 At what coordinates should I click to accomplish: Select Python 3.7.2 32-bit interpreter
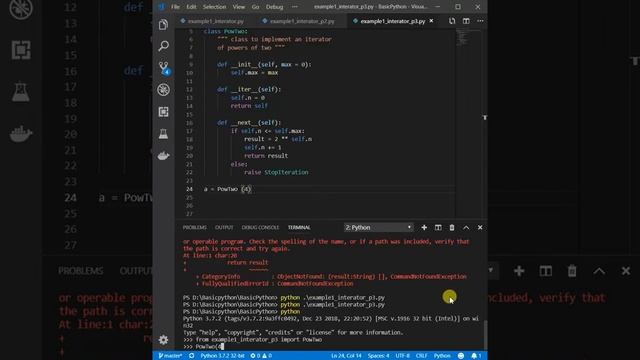click(x=222, y=356)
